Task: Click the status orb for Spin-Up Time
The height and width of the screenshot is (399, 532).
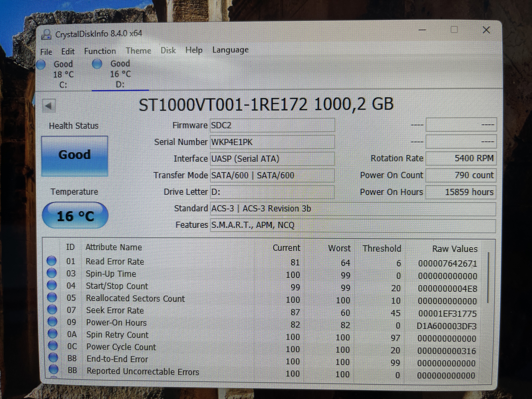Action: click(x=51, y=273)
